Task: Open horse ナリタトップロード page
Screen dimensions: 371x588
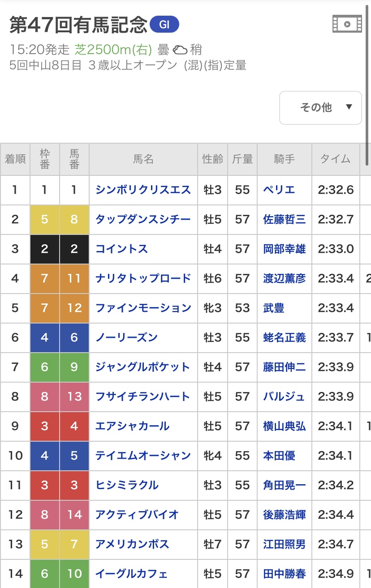Action: tap(143, 278)
